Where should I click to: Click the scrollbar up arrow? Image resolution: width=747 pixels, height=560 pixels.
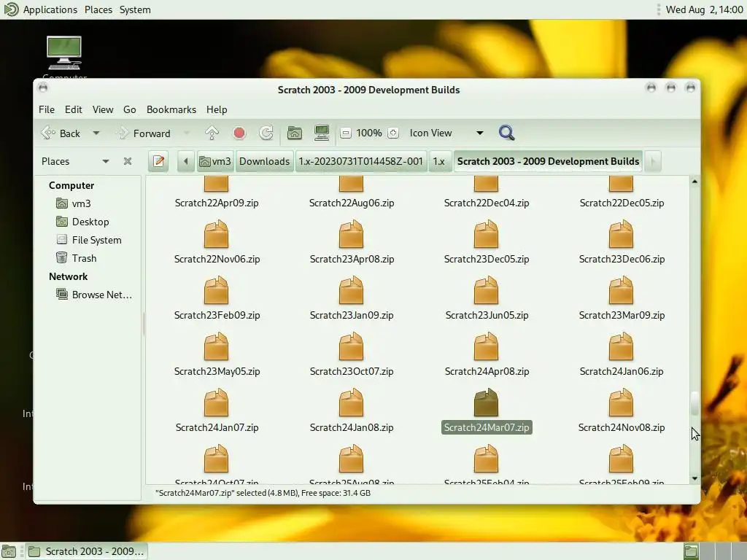click(694, 182)
